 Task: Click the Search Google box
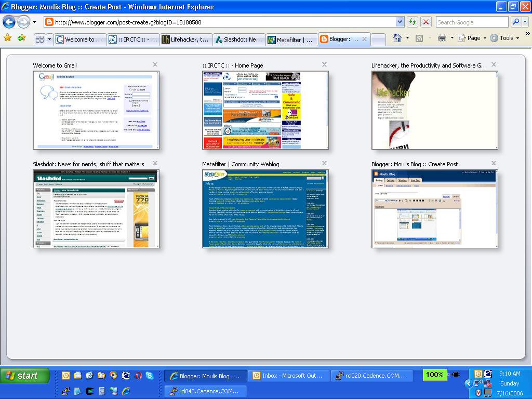[x=472, y=22]
